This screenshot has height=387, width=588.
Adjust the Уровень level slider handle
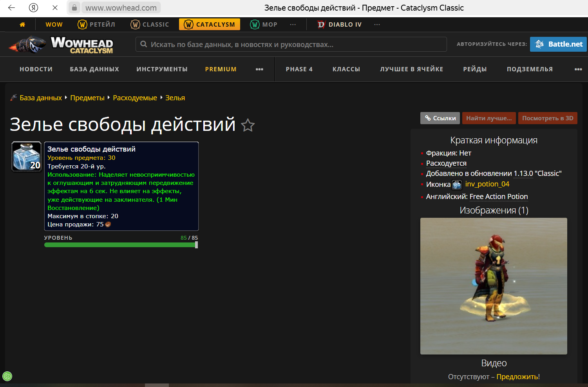pyautogui.click(x=196, y=245)
